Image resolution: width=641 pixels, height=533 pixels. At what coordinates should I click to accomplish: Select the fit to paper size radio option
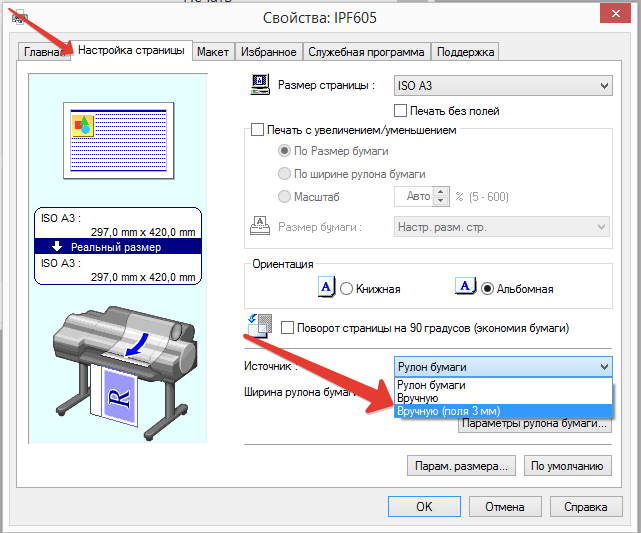[x=284, y=151]
